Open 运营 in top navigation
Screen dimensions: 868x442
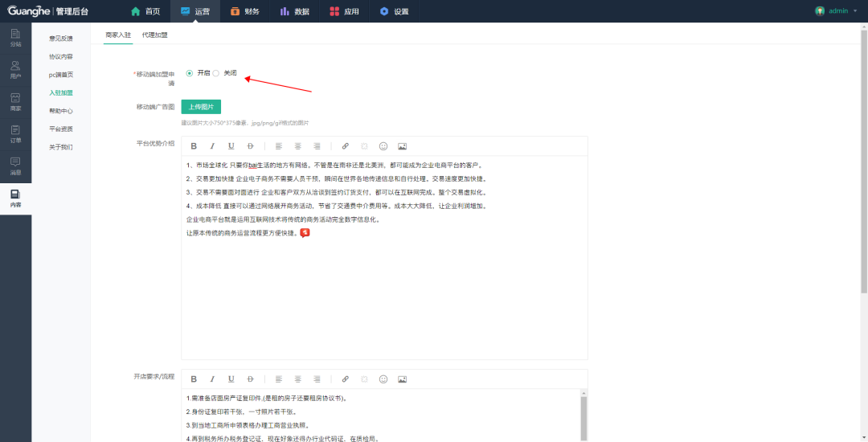click(x=194, y=11)
